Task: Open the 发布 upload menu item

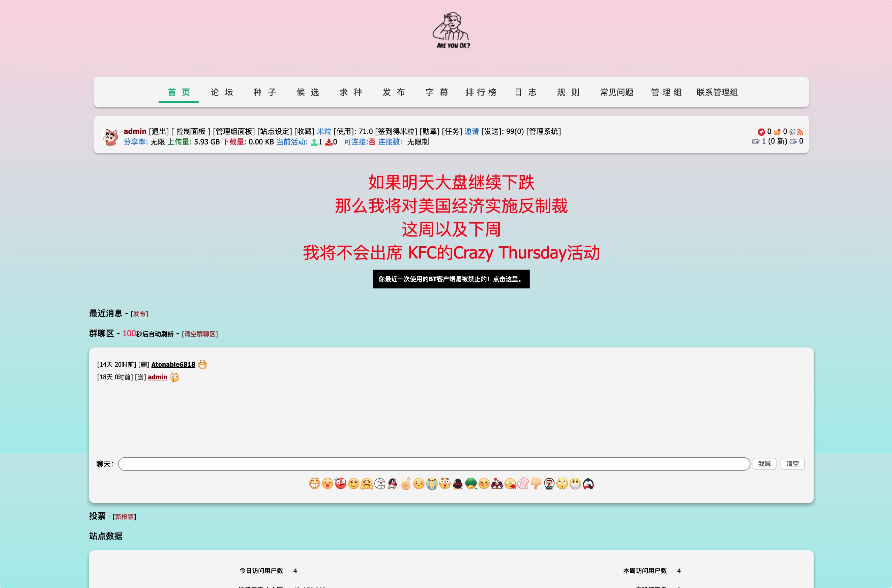Action: (x=394, y=92)
